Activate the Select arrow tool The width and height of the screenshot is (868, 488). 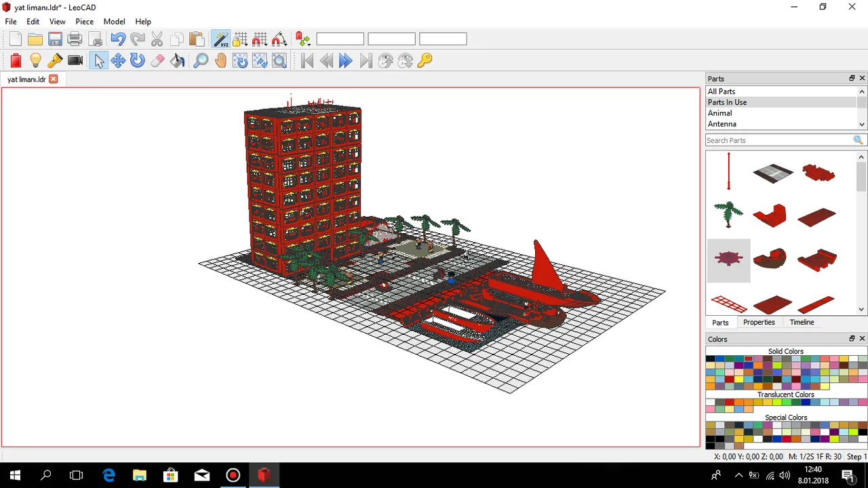coord(99,60)
